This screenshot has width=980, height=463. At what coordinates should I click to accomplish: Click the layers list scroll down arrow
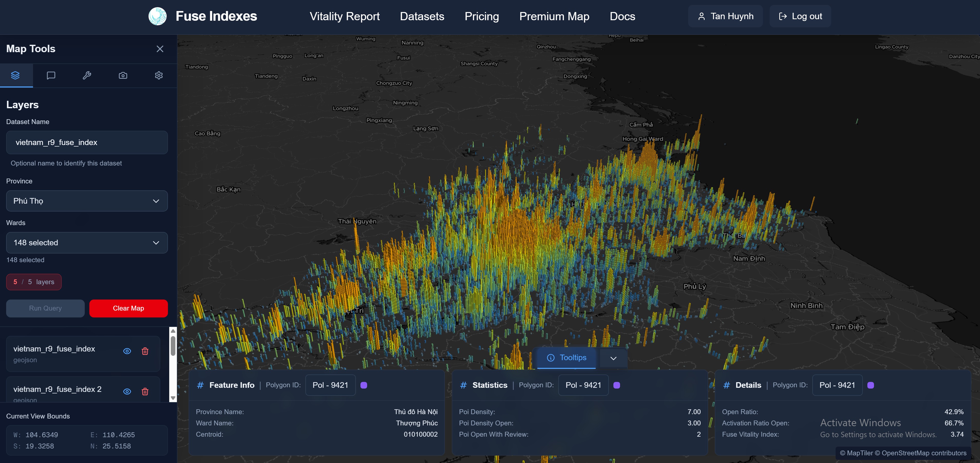click(x=173, y=398)
